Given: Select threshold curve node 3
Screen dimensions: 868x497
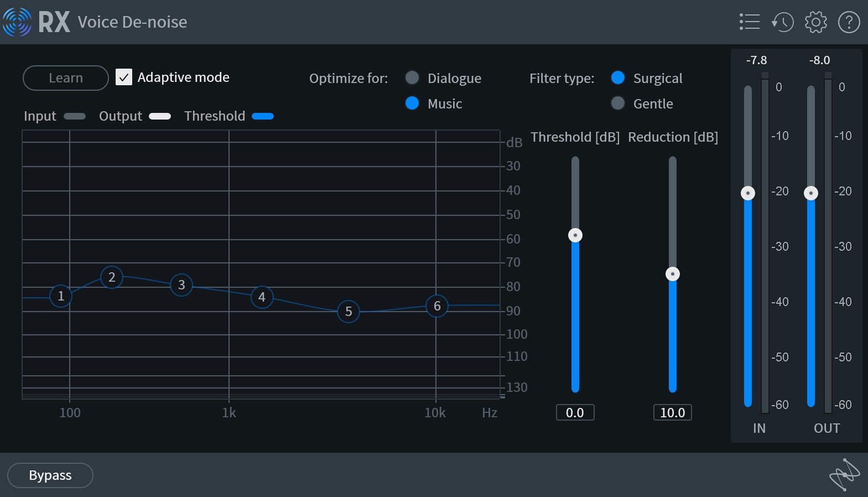Looking at the screenshot, I should pyautogui.click(x=181, y=285).
